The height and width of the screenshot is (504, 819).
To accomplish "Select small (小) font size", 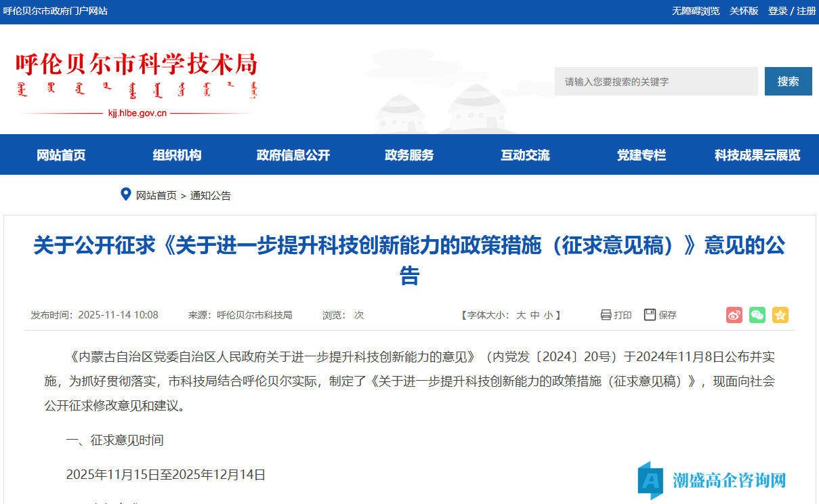I will tap(547, 314).
